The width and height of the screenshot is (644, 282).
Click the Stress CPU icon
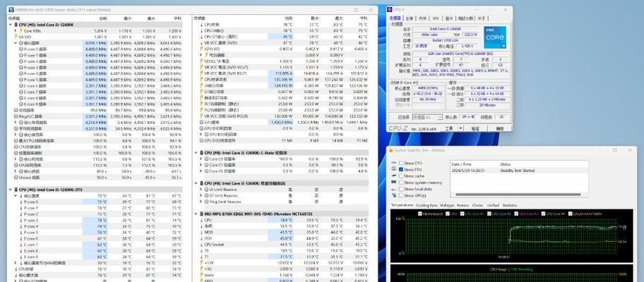(x=394, y=163)
